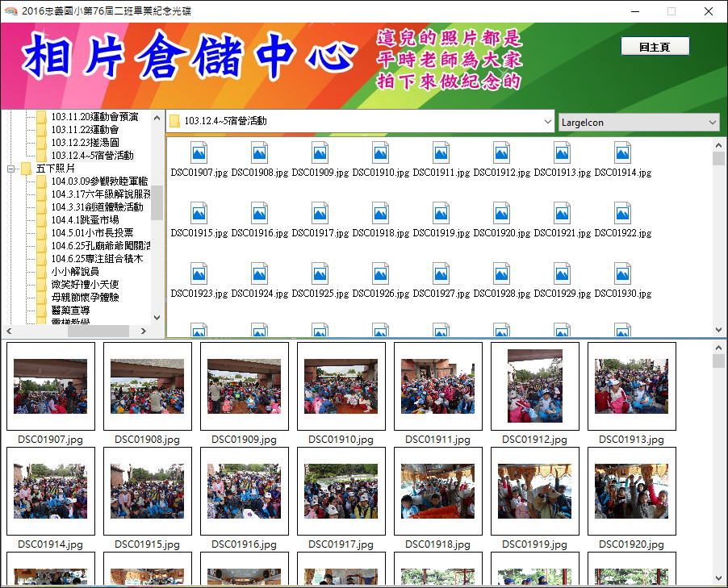Select DSC01920.jpg file icon in list
The height and width of the screenshot is (588, 728).
click(502, 214)
